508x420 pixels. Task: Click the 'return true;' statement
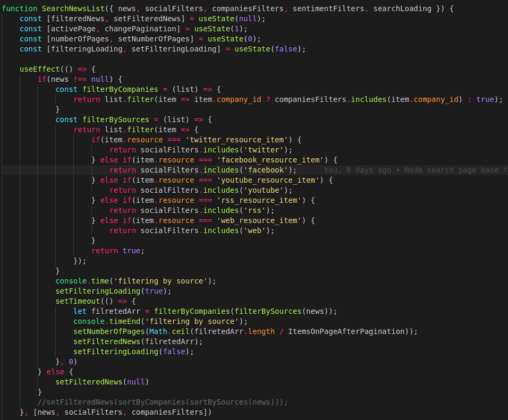click(x=117, y=251)
